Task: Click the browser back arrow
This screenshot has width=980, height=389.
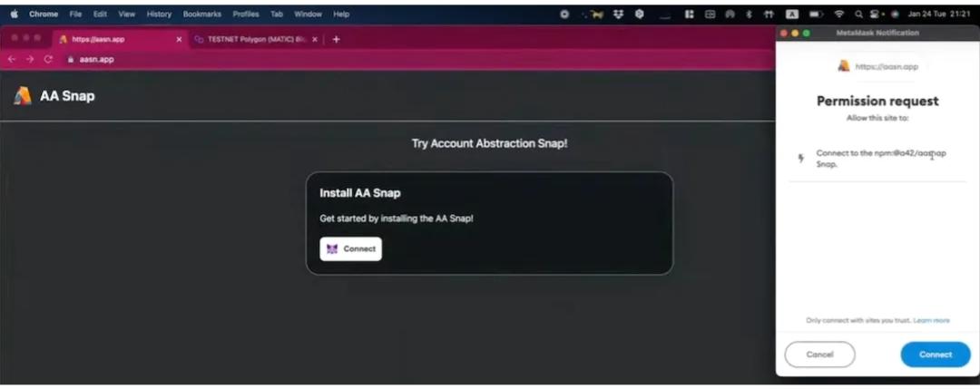Action: [x=12, y=59]
